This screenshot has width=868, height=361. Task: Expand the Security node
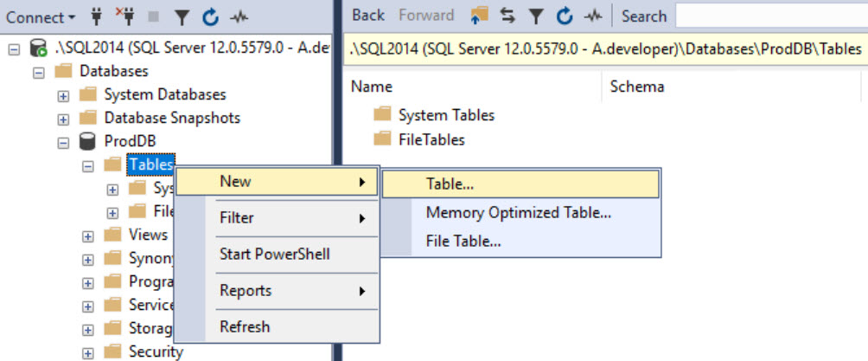pos(87,354)
